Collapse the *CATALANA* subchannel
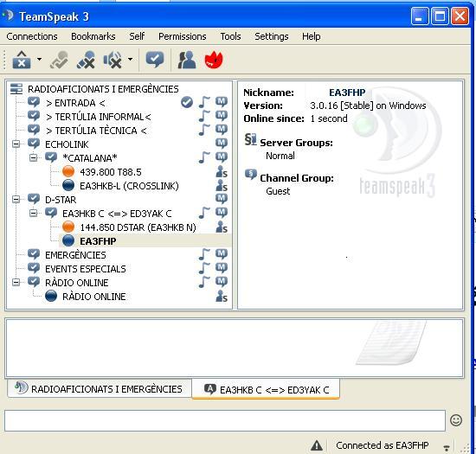 pos(34,157)
